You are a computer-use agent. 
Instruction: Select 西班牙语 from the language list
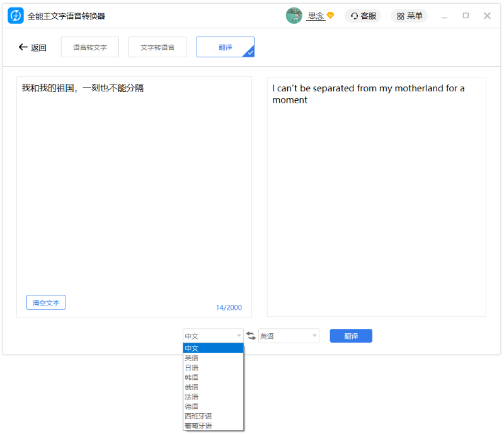point(198,416)
